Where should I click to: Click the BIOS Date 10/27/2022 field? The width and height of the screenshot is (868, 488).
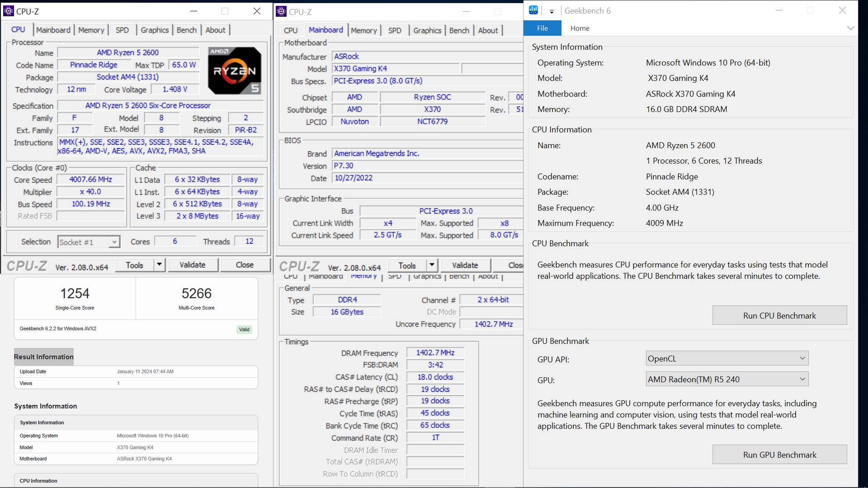tap(428, 178)
